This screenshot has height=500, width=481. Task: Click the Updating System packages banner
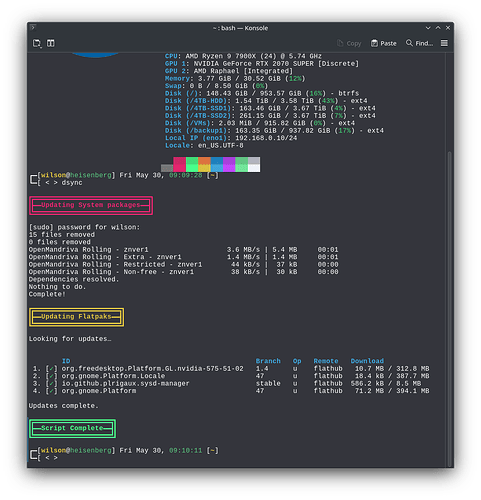point(91,205)
